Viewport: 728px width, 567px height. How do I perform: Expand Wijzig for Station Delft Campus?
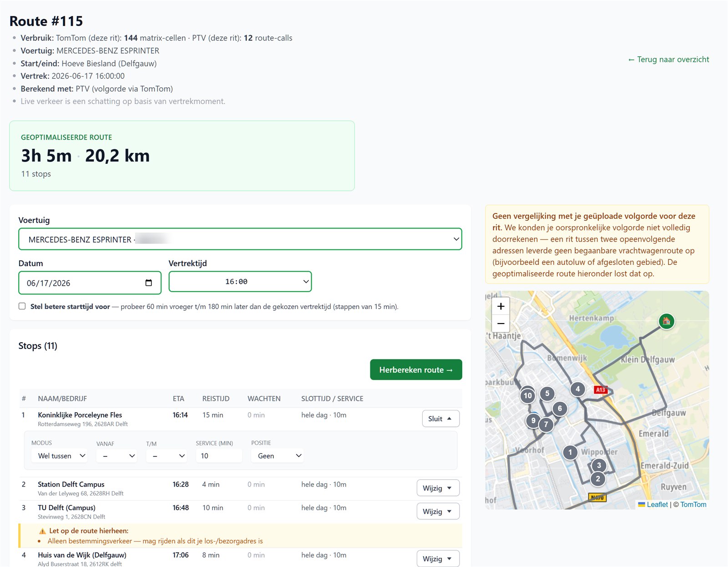[438, 488]
